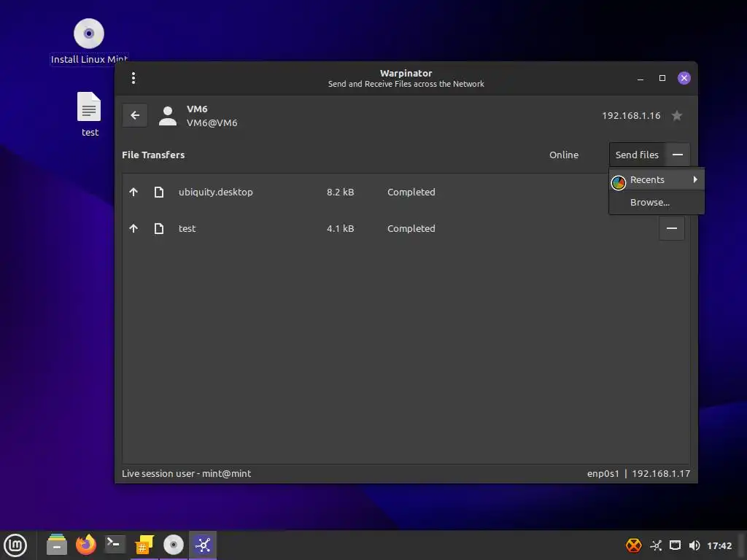747x560 pixels.
Task: Click the orange update shield tray icon
Action: [633, 545]
